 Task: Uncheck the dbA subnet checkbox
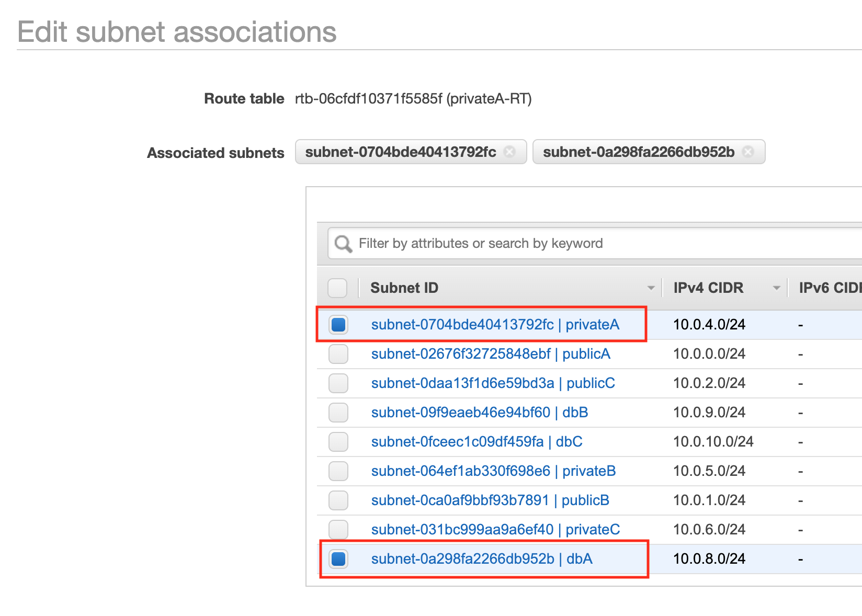pos(338,559)
